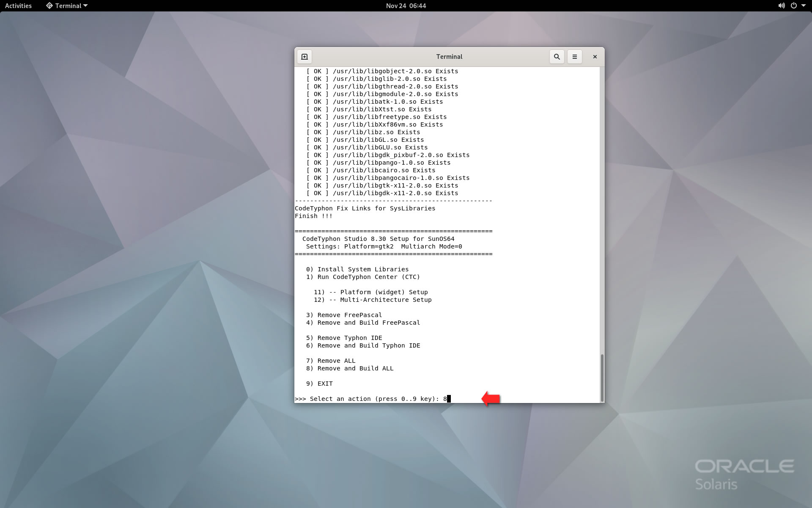Click the libz.so Exists line
Viewport: 812px width, 508px height.
point(363,132)
